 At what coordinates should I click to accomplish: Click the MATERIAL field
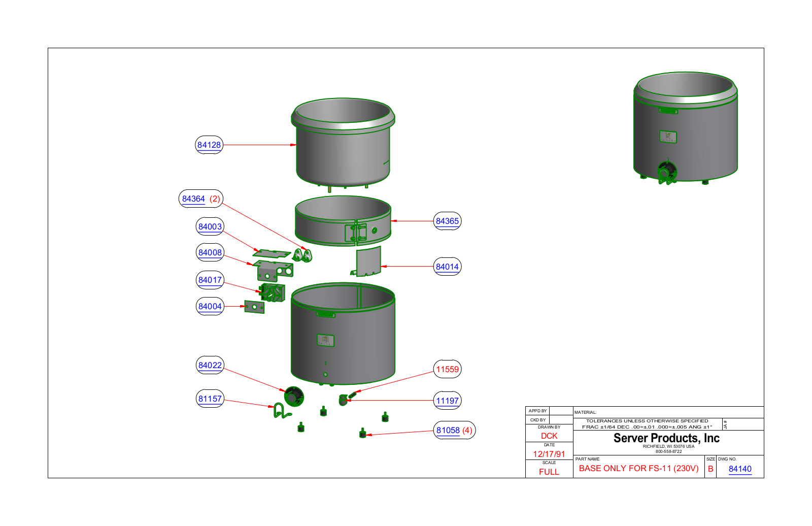[x=668, y=412]
